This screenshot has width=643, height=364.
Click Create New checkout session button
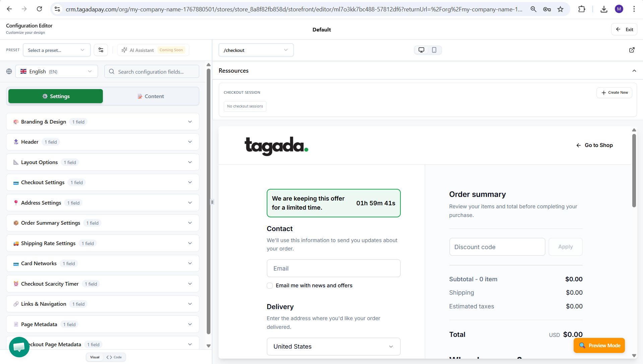(x=614, y=93)
